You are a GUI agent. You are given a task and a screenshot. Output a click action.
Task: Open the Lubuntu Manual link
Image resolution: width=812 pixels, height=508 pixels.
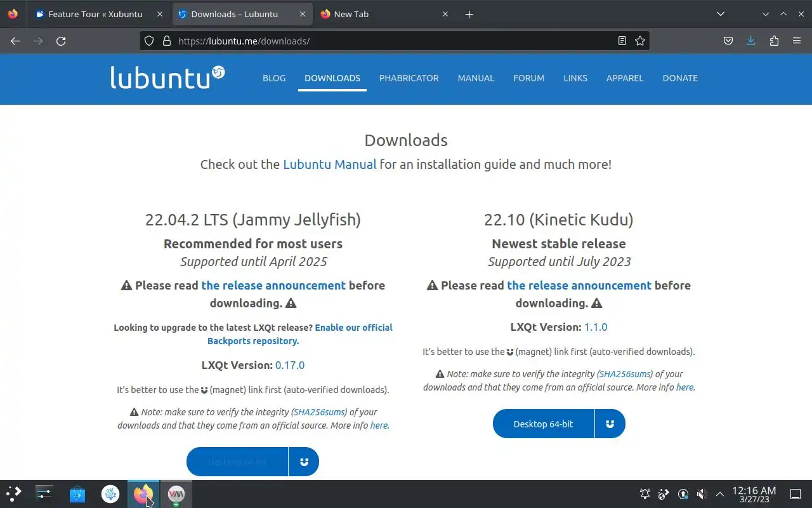(x=330, y=164)
